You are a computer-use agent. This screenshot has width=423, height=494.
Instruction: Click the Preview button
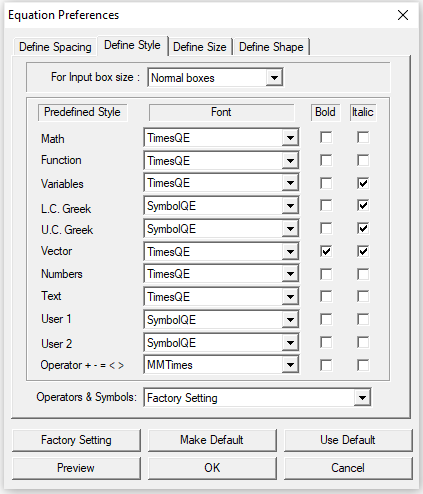tap(76, 468)
